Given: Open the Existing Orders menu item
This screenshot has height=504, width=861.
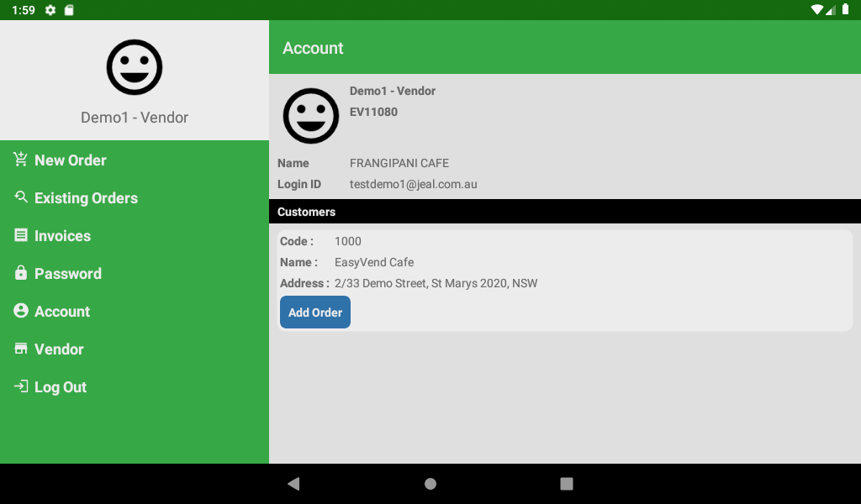Looking at the screenshot, I should [x=86, y=198].
